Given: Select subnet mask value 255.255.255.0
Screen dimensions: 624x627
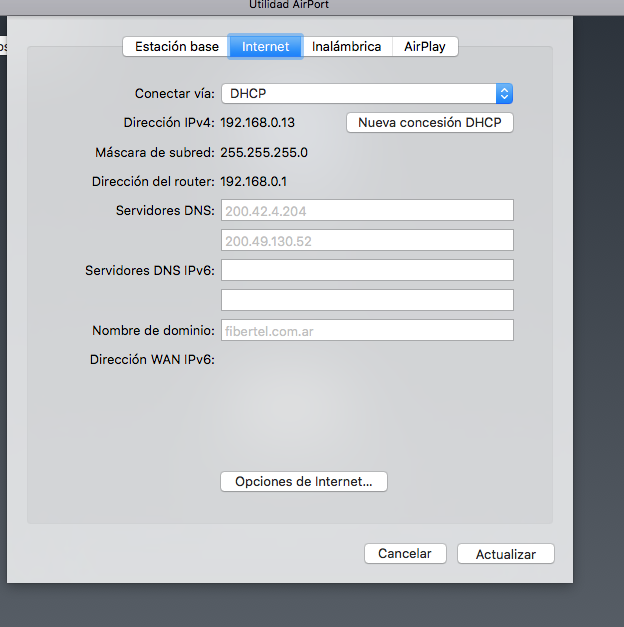Looking at the screenshot, I should click(x=264, y=152).
